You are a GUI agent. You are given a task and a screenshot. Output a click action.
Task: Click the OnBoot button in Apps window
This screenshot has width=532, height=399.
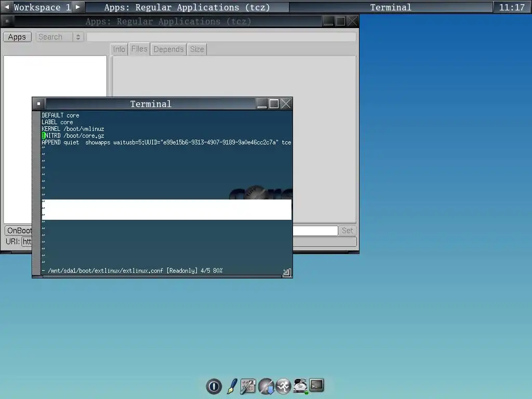(19, 231)
